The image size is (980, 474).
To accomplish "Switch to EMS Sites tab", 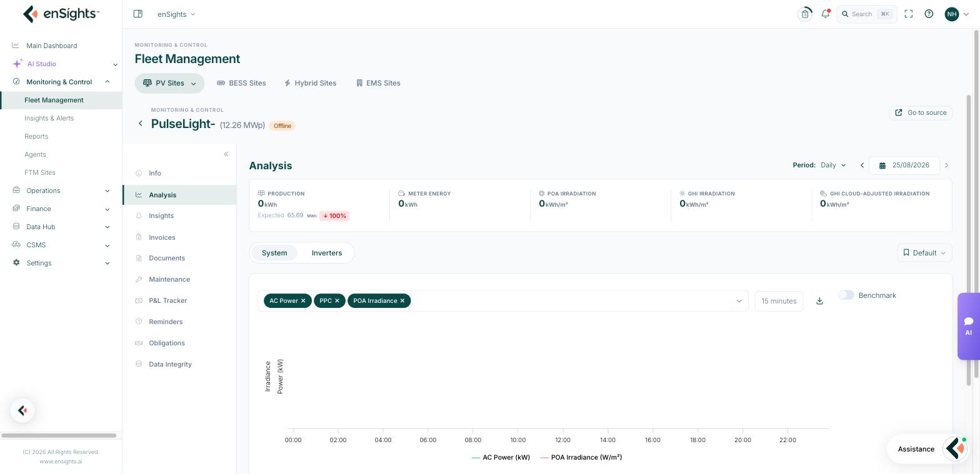I will click(x=378, y=83).
